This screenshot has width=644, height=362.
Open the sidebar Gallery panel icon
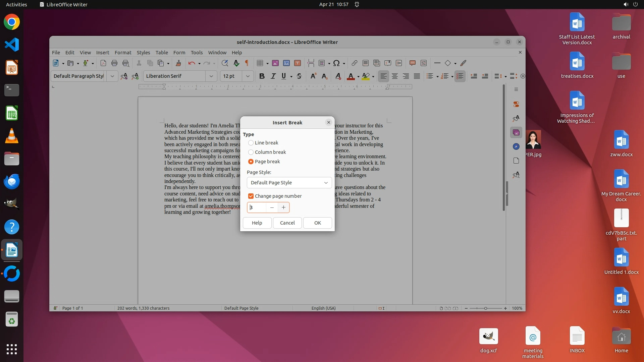pos(516,132)
